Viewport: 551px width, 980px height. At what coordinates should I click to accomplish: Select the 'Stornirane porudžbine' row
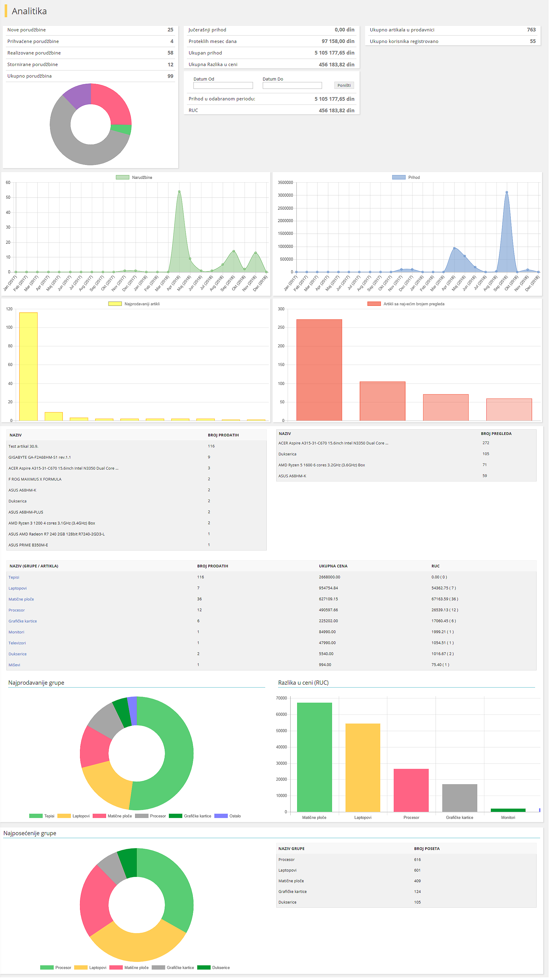pos(91,65)
